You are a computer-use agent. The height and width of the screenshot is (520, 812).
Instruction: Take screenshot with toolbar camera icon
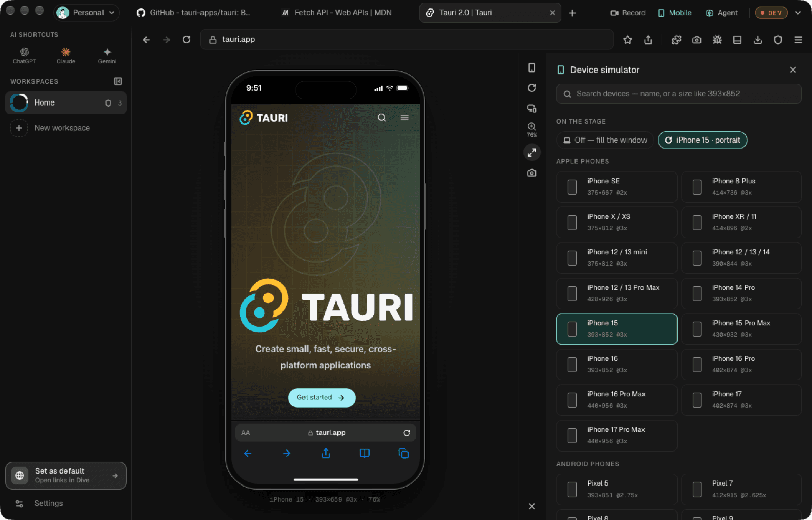click(697, 40)
